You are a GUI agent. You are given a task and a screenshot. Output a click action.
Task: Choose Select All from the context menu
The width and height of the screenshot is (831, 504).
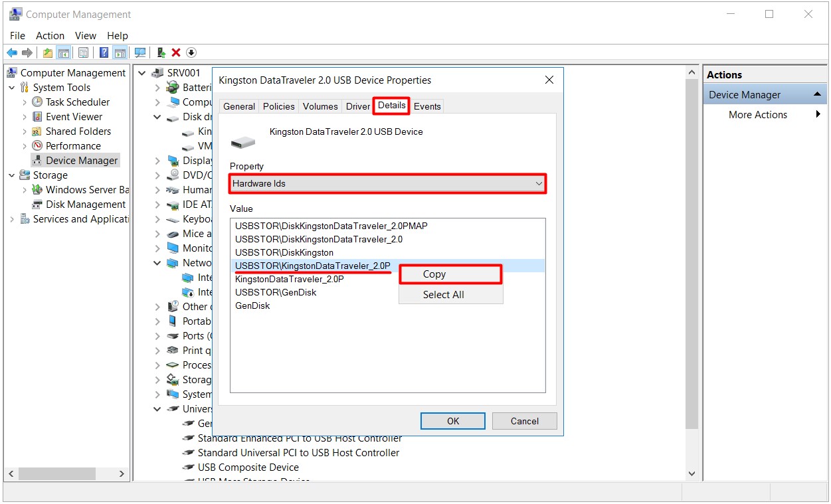coord(450,295)
